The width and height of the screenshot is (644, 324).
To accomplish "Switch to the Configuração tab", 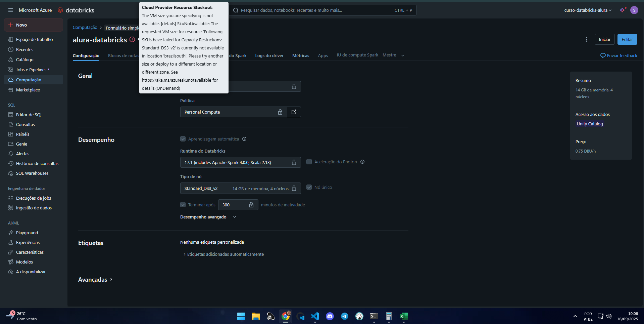I will [86, 55].
